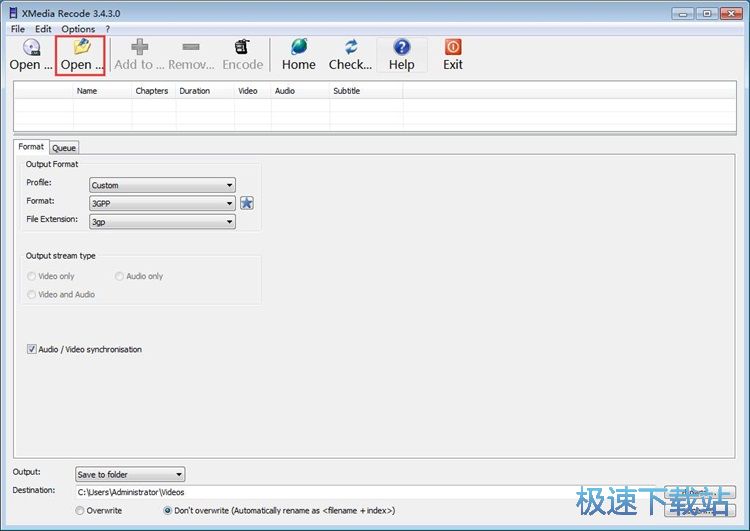Click the Destination path input field
Screen dimensions: 750x531
point(370,492)
